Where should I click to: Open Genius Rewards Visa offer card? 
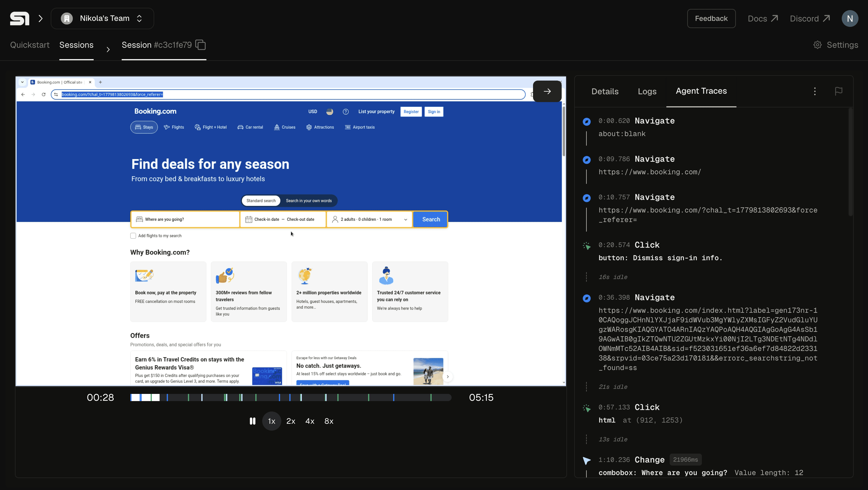point(208,368)
